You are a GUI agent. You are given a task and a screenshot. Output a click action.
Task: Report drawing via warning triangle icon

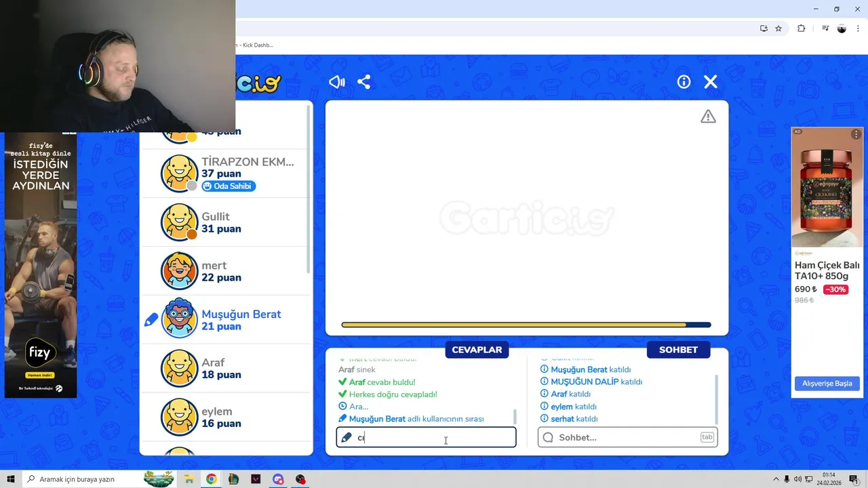[x=708, y=117]
